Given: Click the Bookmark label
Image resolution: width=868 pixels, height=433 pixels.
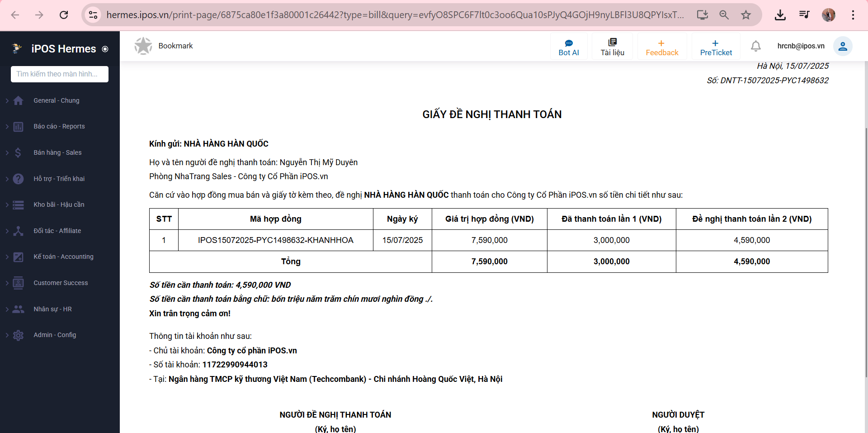Looking at the screenshot, I should pyautogui.click(x=175, y=46).
